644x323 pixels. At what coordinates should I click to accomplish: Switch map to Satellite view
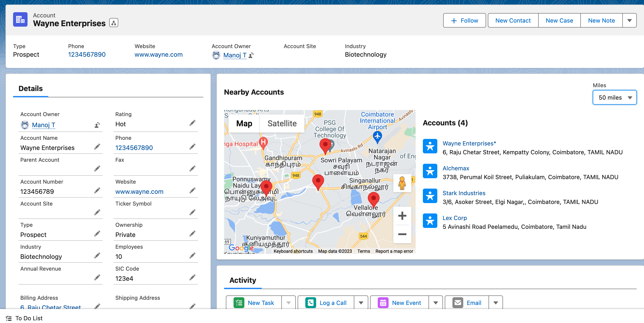[282, 123]
